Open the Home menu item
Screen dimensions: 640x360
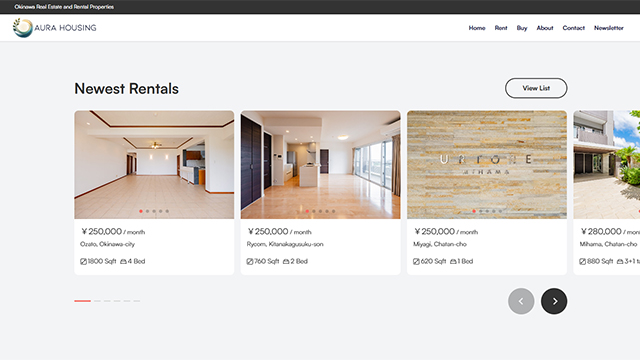click(477, 28)
